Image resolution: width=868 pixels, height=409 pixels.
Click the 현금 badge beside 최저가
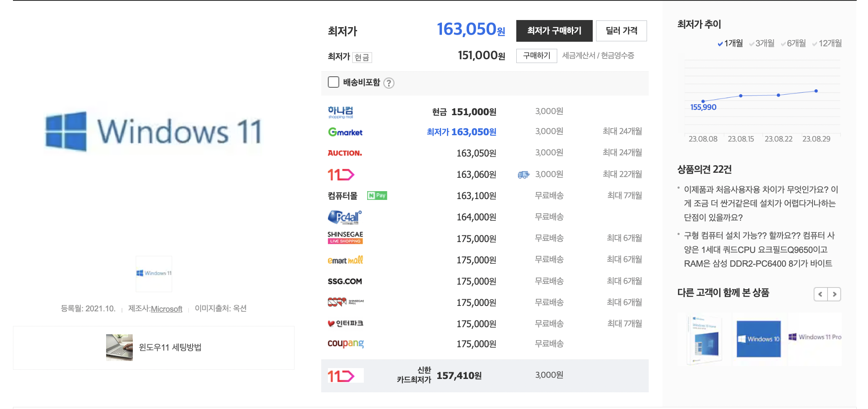tap(362, 58)
